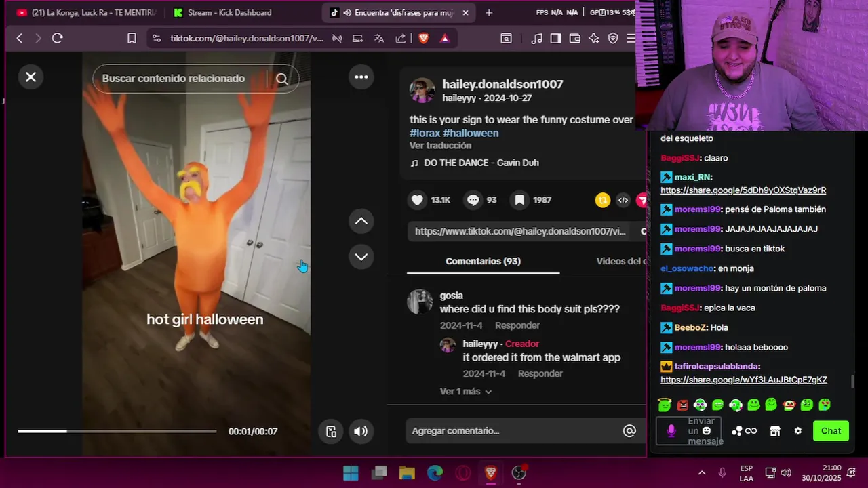The width and height of the screenshot is (868, 488).
Task: Open Leo AI sparkle icon in toolbar
Action: click(x=594, y=39)
